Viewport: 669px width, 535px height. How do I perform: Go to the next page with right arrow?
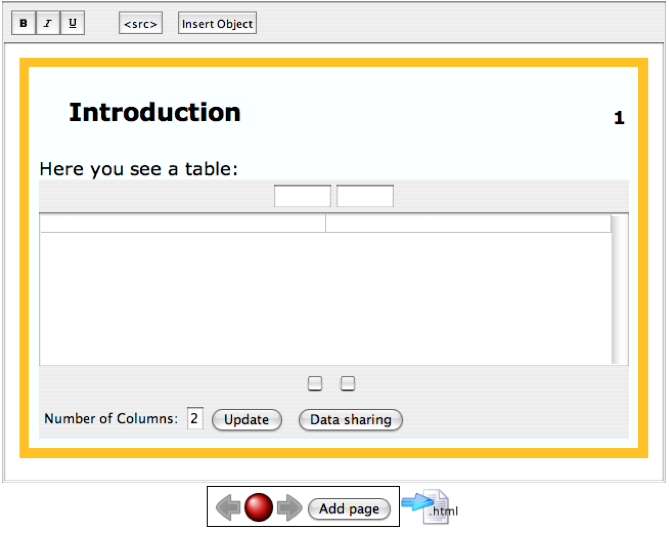pos(290,507)
